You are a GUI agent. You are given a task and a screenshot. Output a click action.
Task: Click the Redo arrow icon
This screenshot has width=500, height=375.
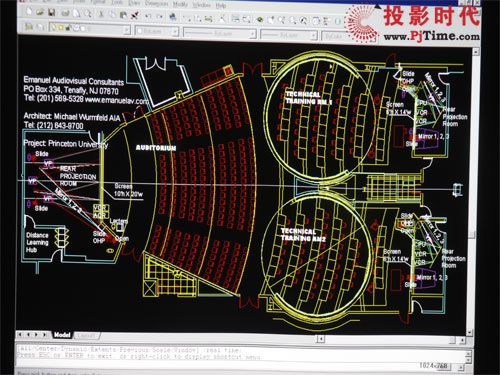pyautogui.click(x=160, y=16)
